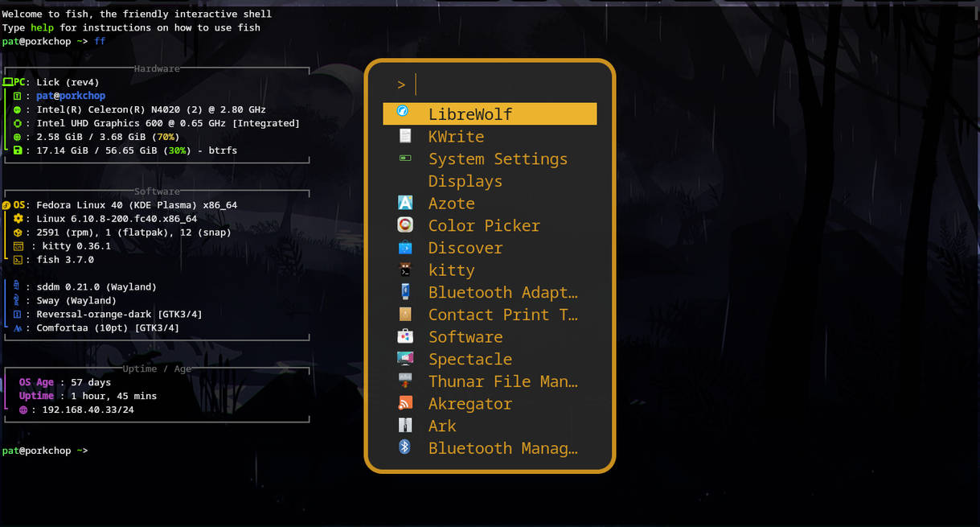
Task: Click the Azote app icon
Action: click(405, 203)
